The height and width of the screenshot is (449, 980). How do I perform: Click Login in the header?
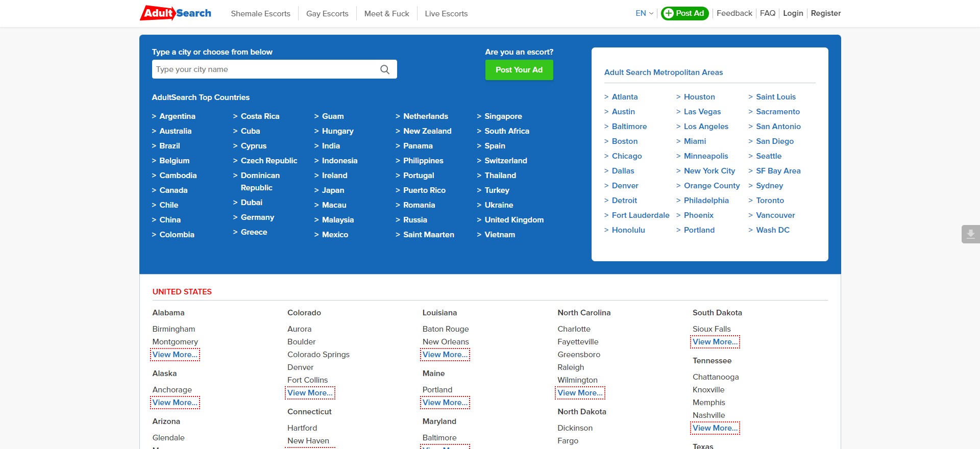(x=793, y=13)
